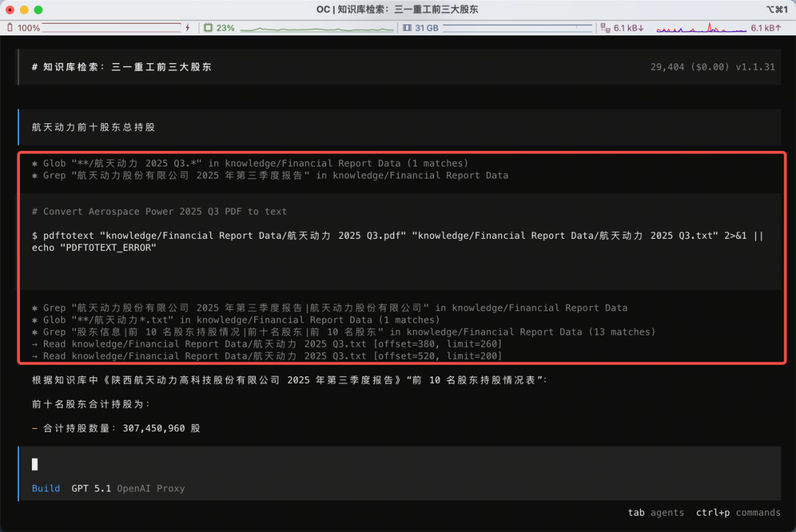Click the 31 GB memory usage bar
Image resolution: width=796 pixels, height=532 pixels.
tap(517, 28)
